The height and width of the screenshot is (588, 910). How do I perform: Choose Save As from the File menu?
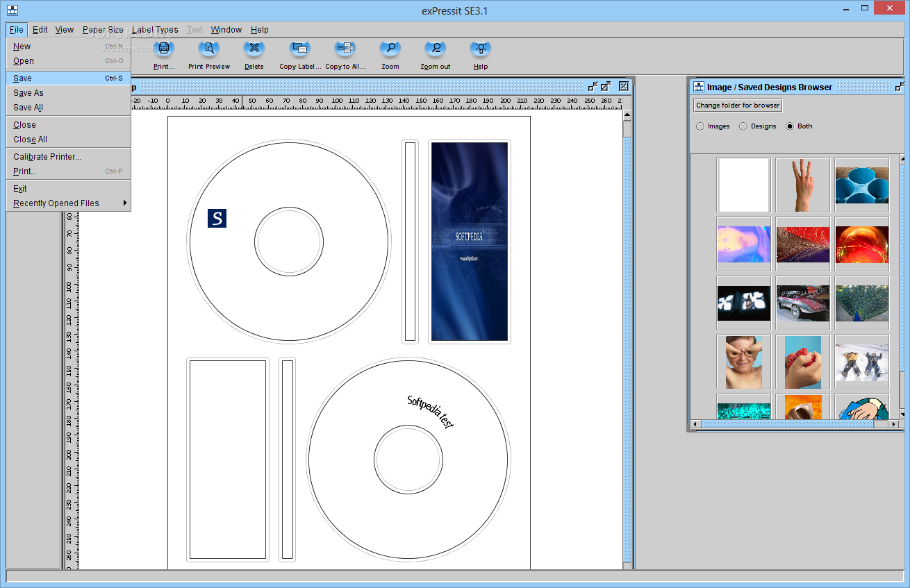tap(69, 93)
